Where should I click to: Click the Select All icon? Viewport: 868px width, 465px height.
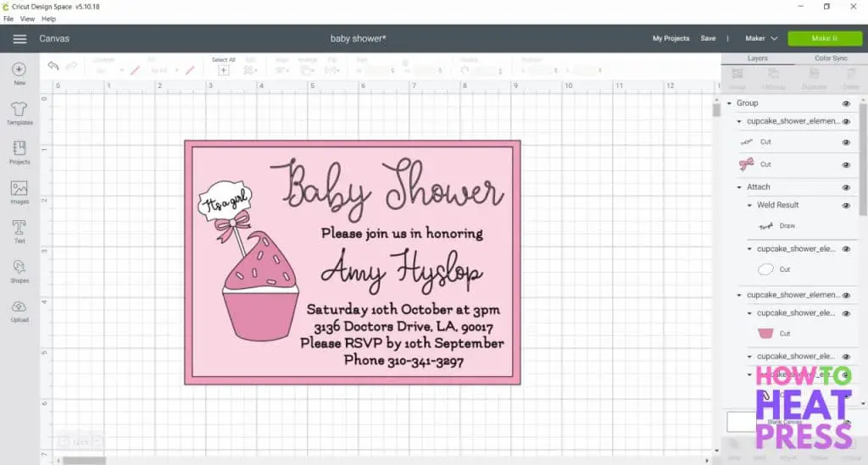[x=224, y=70]
